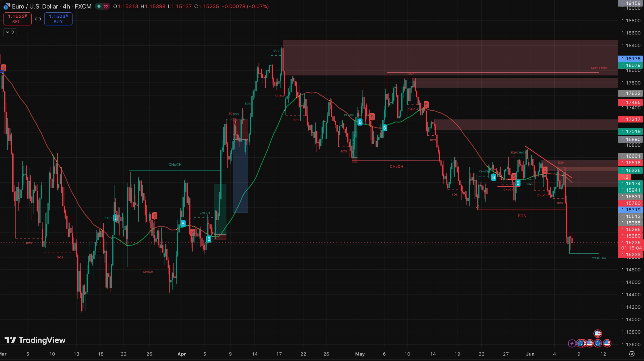Click the change value −0.00078 (−0.07%)
The image size is (644, 361).
tap(245, 6)
